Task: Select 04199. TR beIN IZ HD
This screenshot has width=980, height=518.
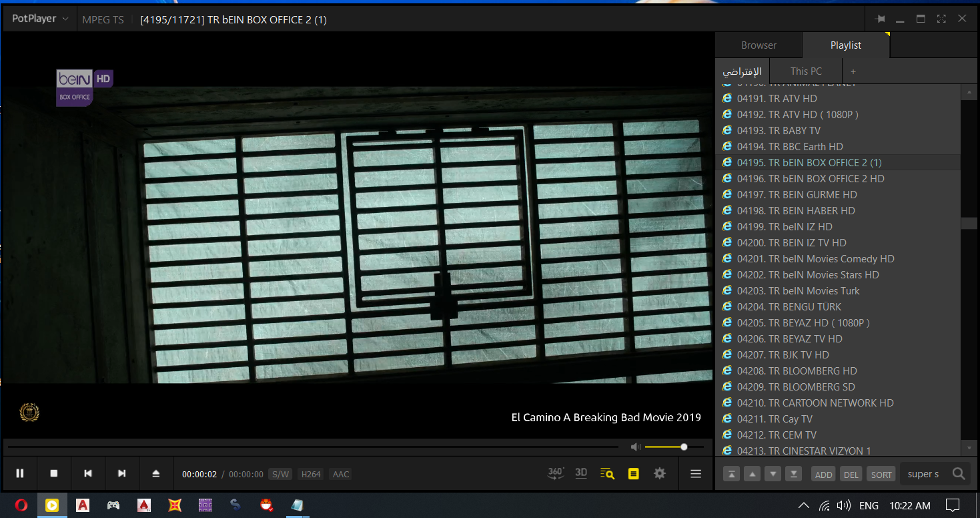Action: pyautogui.click(x=838, y=226)
